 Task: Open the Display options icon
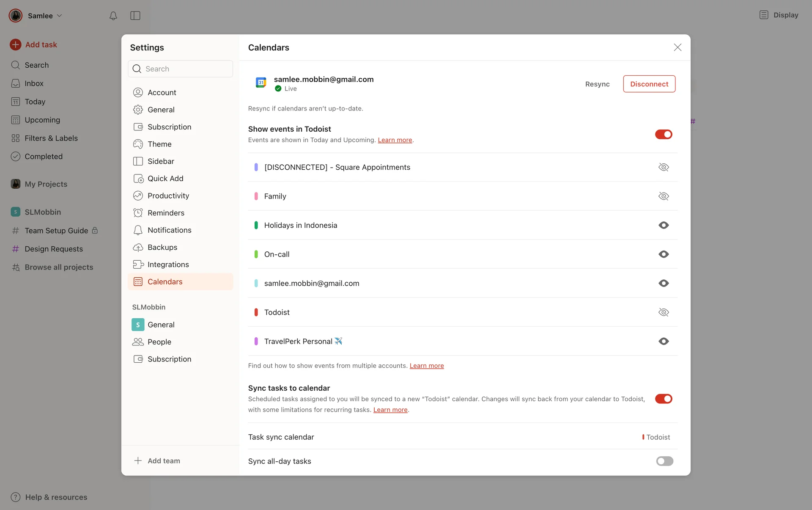(763, 15)
